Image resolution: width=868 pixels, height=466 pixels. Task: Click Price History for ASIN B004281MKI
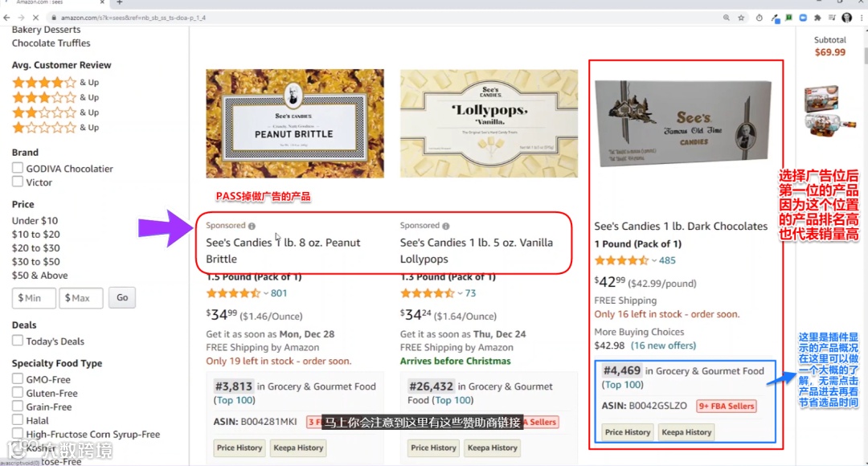coord(240,448)
